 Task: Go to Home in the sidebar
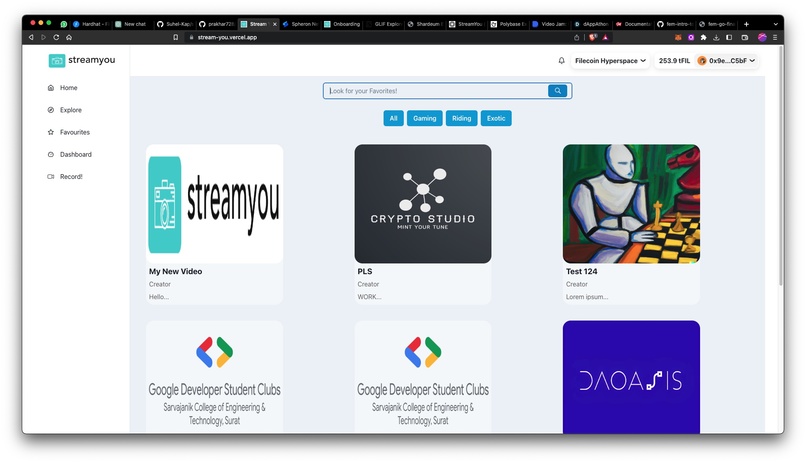point(68,88)
